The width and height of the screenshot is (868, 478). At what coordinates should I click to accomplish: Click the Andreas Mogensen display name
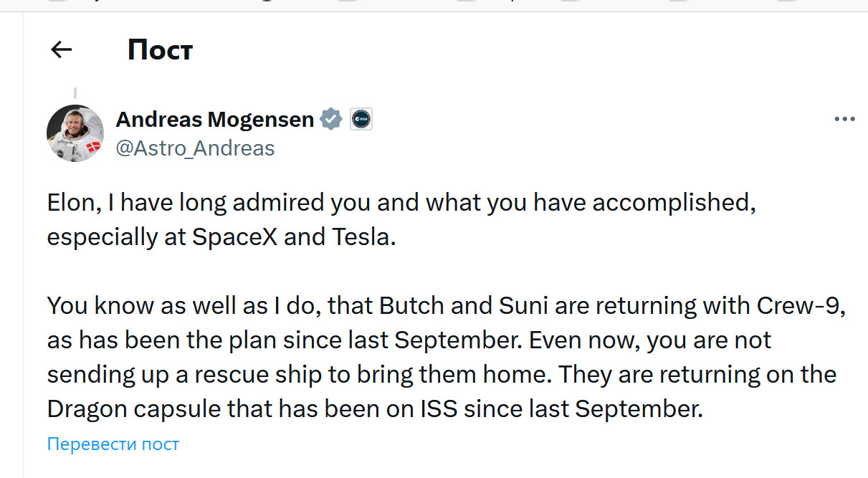[x=215, y=119]
